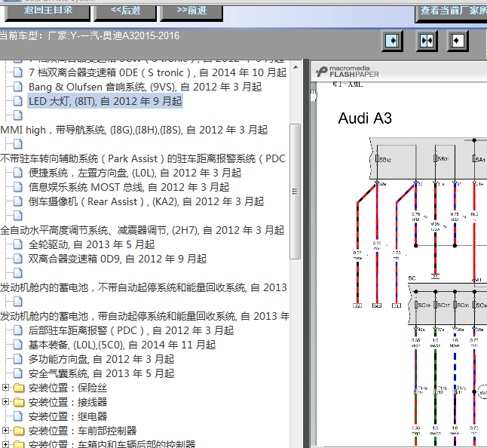Expand the 安装位置：车前部控制器 folder
The image size is (487, 448).
tap(5, 431)
